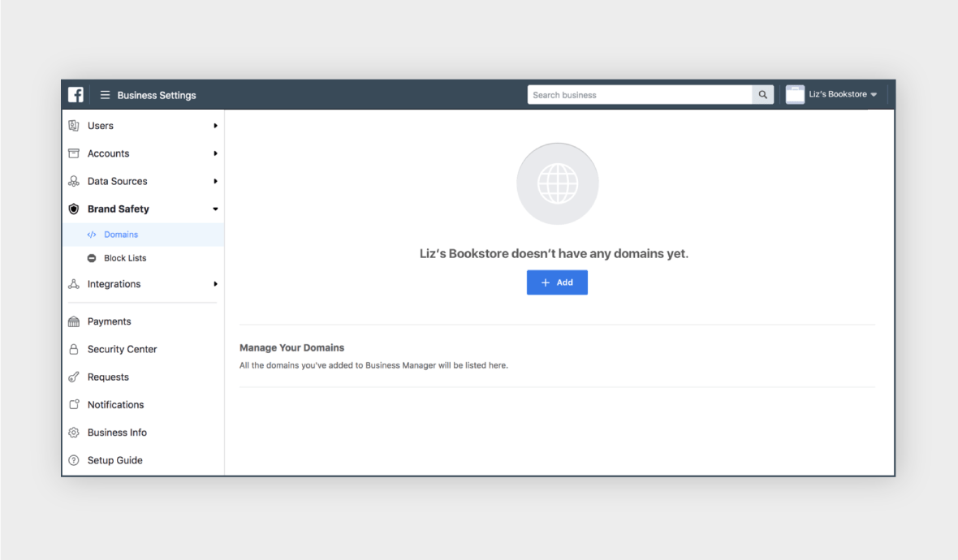Click the Block Lists minus-circle icon
The image size is (958, 560).
tap(92, 258)
